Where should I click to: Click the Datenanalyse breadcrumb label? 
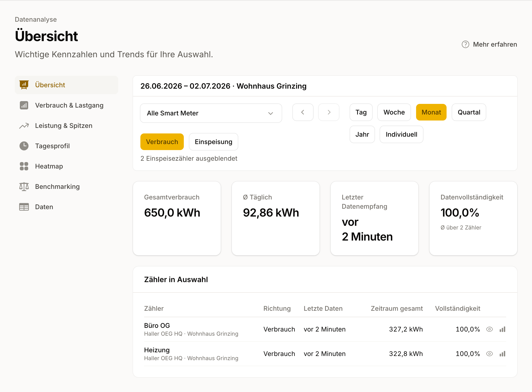[x=36, y=19]
